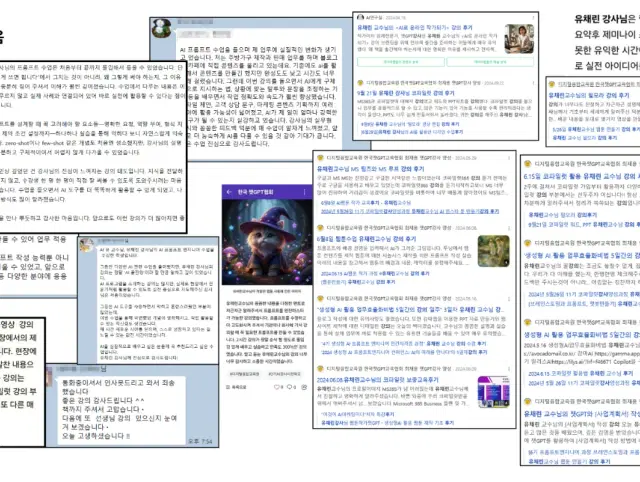Open more options for 6월4일 팀툰수업 result
This screenshot has width=640, height=482.
coord(509,228)
